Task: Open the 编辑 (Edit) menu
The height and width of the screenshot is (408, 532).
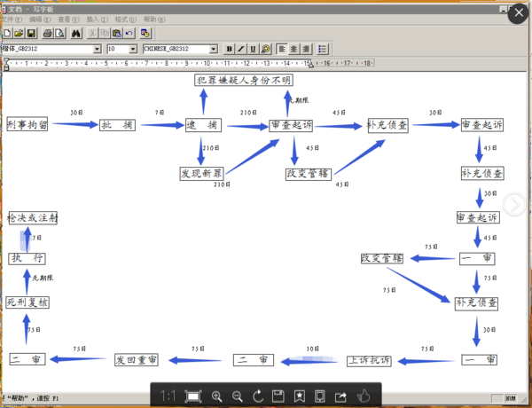Action: (x=35, y=19)
